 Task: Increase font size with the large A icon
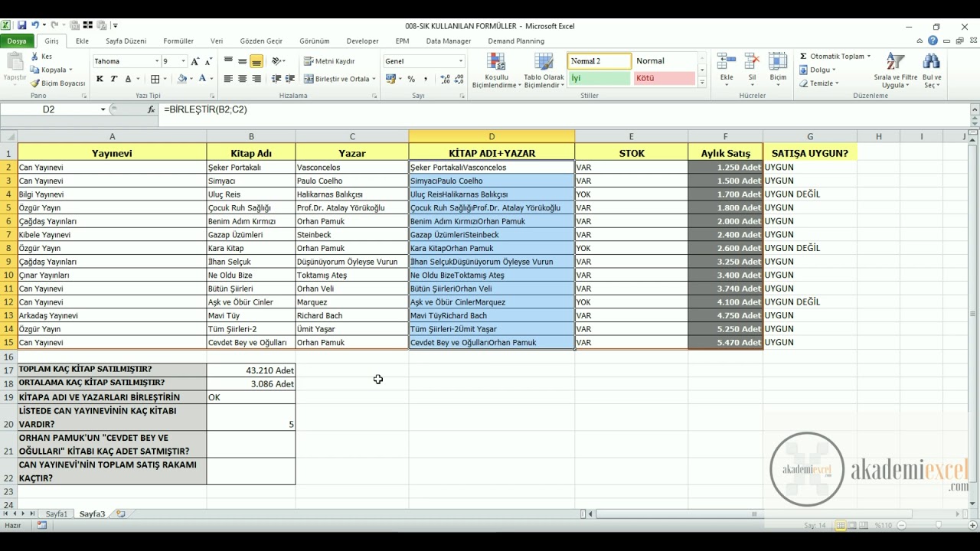point(195,61)
